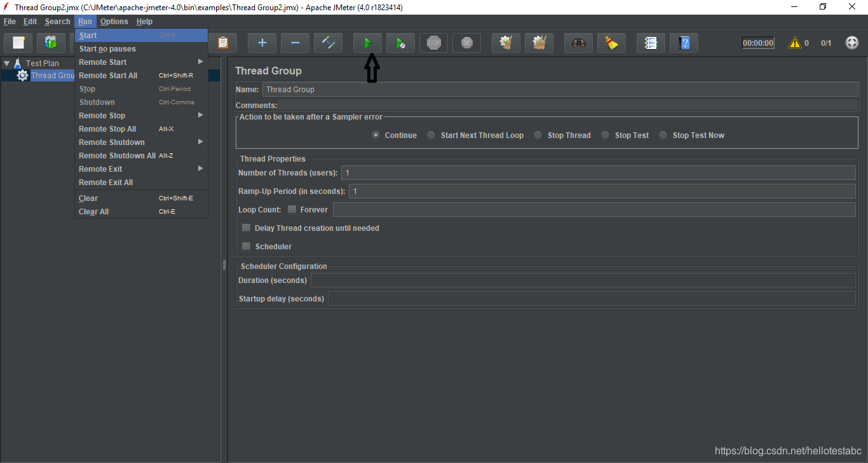
Task: Select the Stop Test Now radio button
Action: click(x=663, y=135)
